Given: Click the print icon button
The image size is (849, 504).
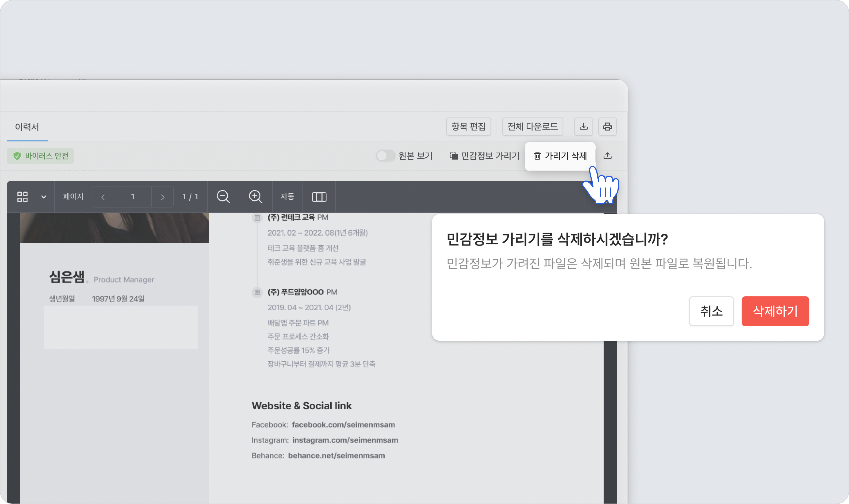Looking at the screenshot, I should click(x=607, y=127).
